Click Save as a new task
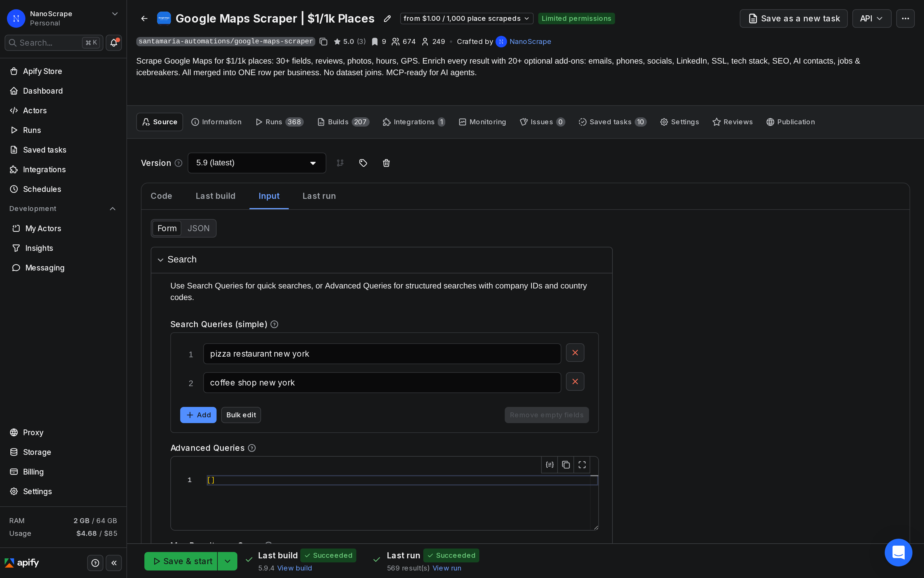924x578 pixels. [x=793, y=18]
